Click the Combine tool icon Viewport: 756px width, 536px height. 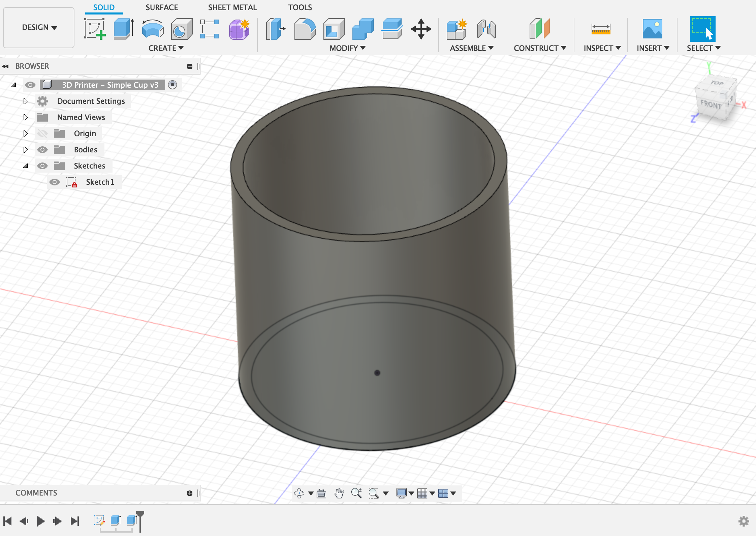363,29
